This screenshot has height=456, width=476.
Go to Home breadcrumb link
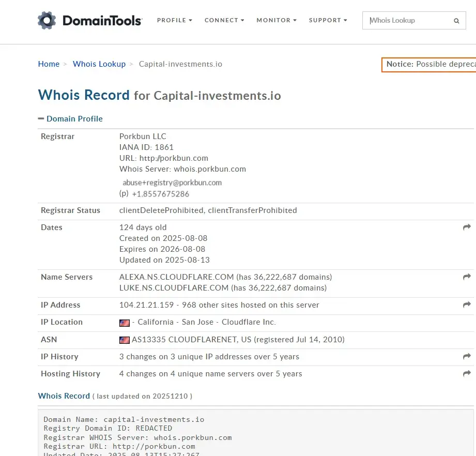49,64
